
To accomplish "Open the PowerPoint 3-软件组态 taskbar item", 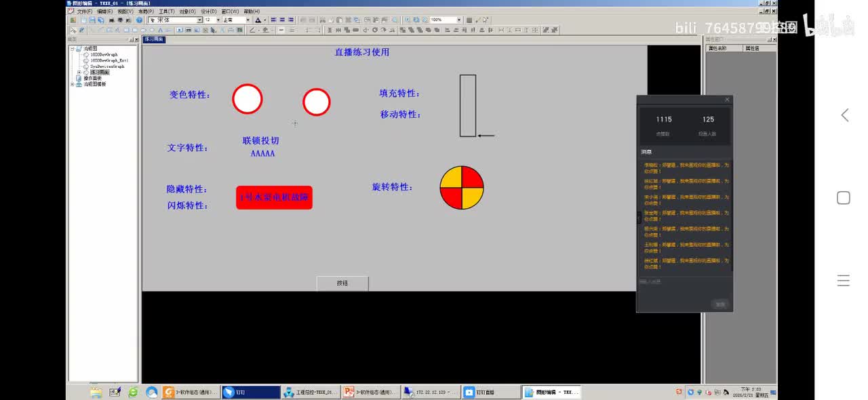I will coord(370,392).
